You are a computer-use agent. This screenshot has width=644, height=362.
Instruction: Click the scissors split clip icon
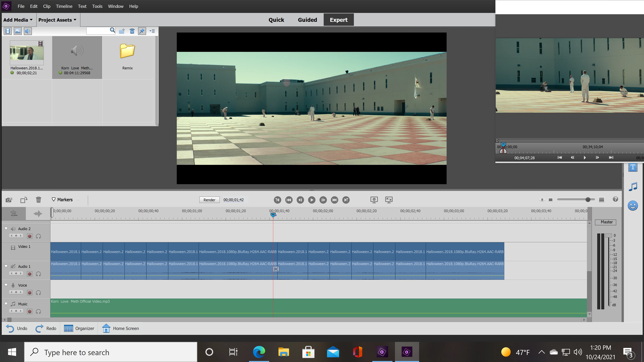pos(276,269)
